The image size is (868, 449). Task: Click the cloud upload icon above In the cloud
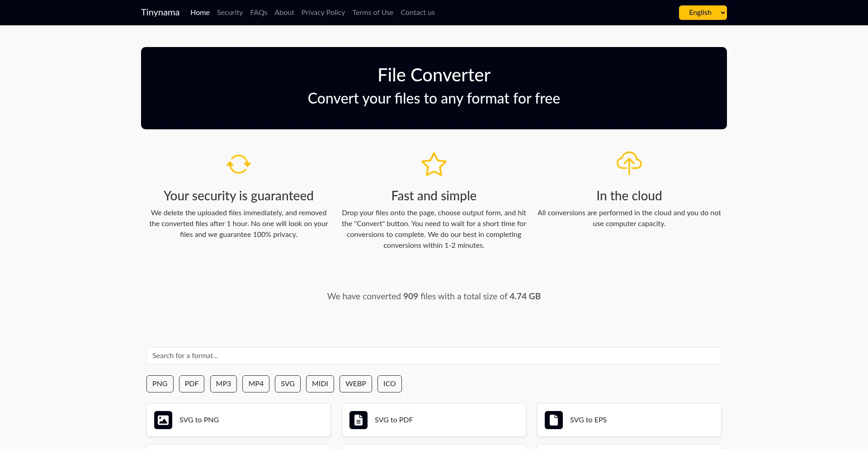[x=629, y=163]
